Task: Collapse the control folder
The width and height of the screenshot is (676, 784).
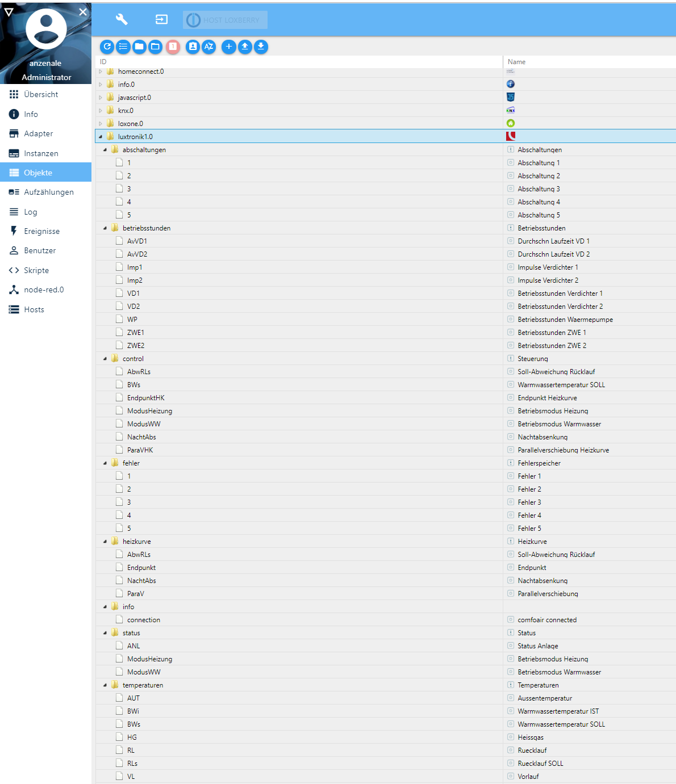Action: (105, 359)
